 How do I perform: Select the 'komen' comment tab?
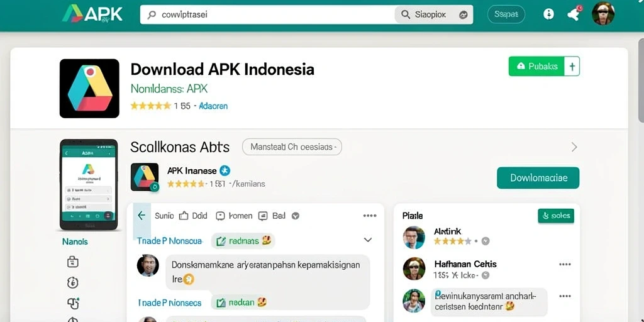[x=234, y=216]
